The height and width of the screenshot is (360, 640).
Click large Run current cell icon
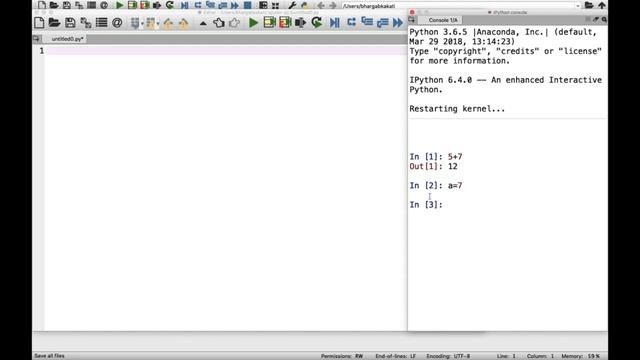tap(269, 22)
